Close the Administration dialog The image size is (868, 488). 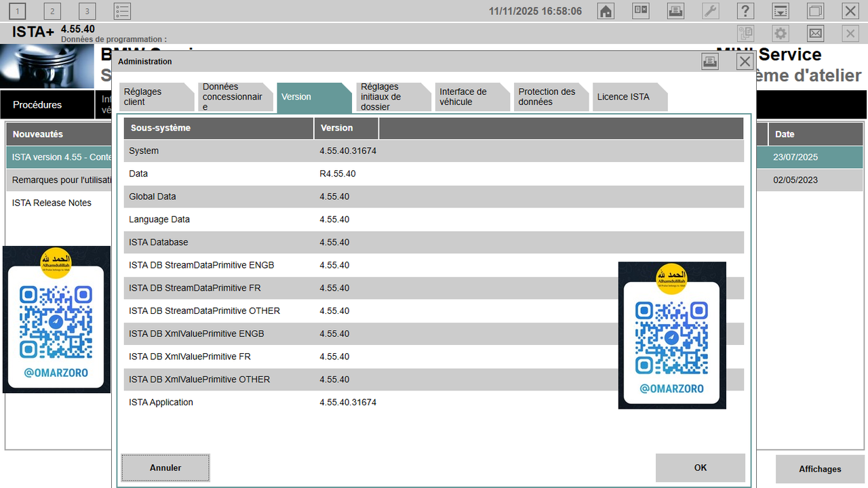click(745, 62)
